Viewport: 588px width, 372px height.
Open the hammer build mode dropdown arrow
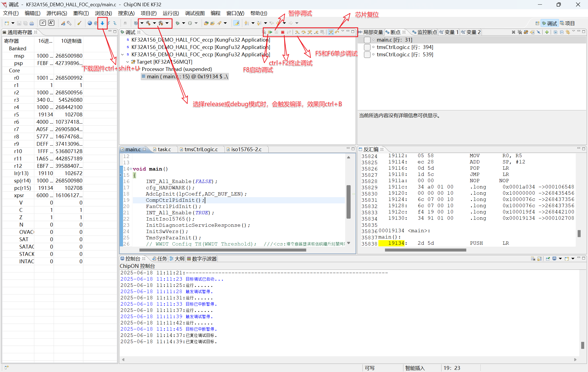pos(154,23)
